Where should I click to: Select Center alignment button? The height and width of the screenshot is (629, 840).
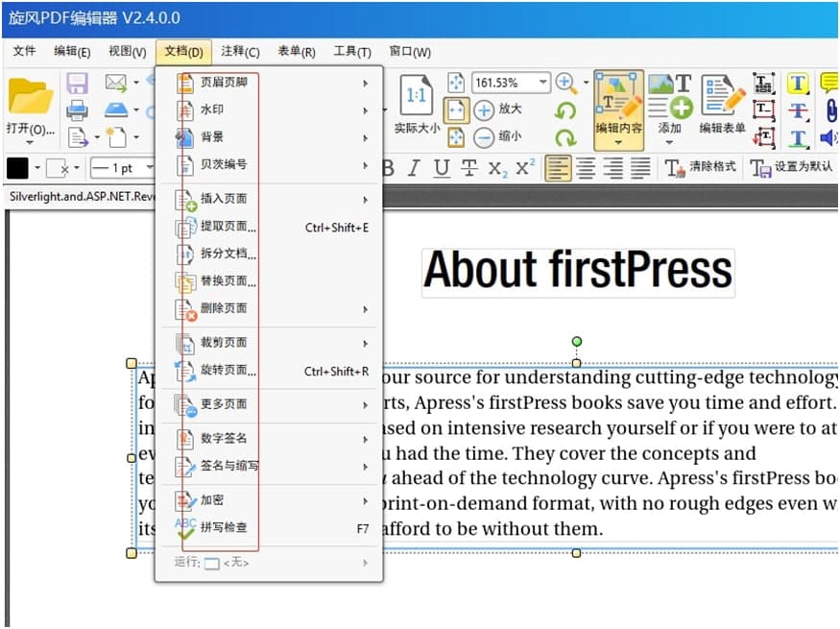click(x=585, y=168)
